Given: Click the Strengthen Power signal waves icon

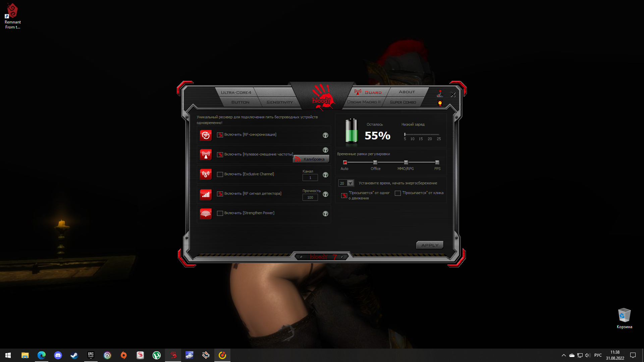Looking at the screenshot, I should [206, 214].
